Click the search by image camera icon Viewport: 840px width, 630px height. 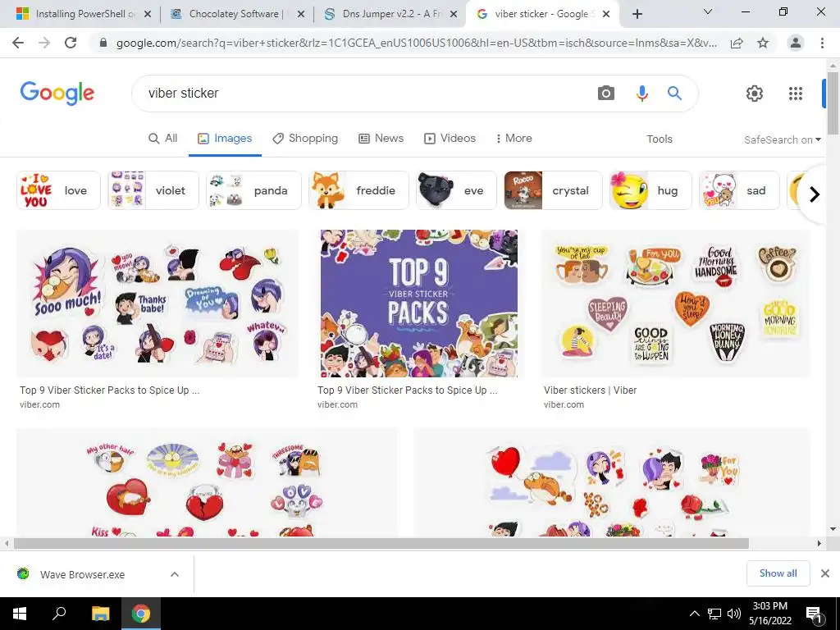606,94
